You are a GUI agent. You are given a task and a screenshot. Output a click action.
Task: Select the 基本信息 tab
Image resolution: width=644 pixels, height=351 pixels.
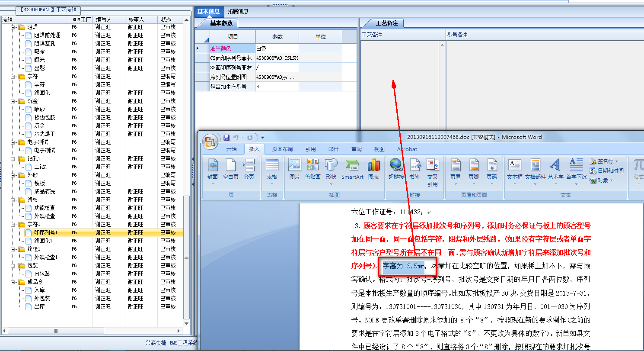pos(209,11)
